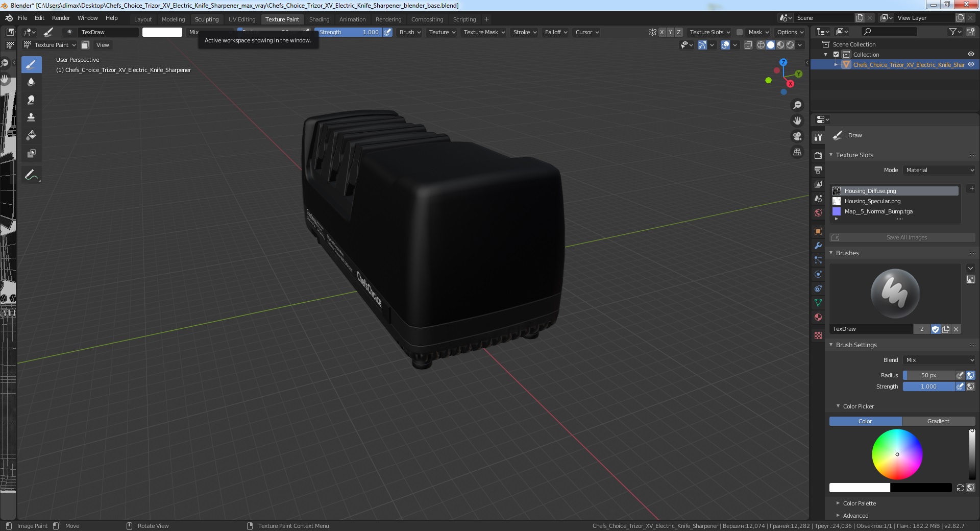Open the Texture checker properties tab
Screen dimensions: 980x531
818,335
